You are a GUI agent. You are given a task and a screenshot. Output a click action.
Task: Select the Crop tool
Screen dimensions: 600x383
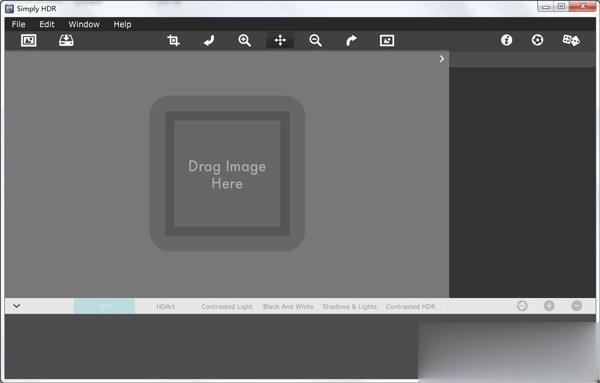[x=173, y=40]
